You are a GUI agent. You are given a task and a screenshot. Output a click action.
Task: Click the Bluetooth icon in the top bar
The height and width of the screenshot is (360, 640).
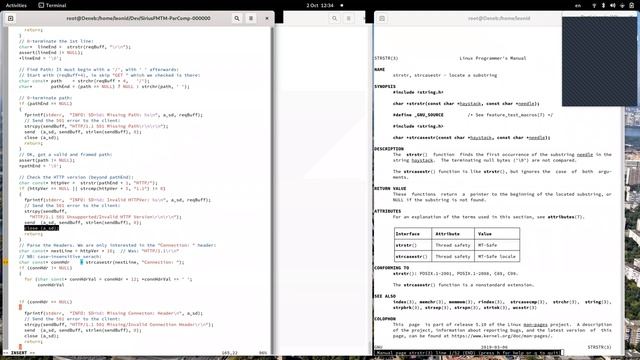603,5
